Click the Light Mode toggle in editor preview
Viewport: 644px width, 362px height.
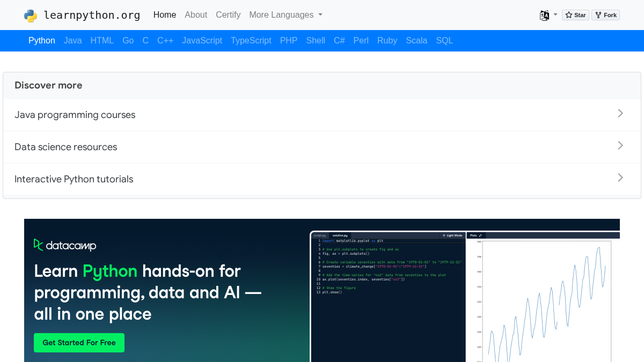tap(452, 235)
